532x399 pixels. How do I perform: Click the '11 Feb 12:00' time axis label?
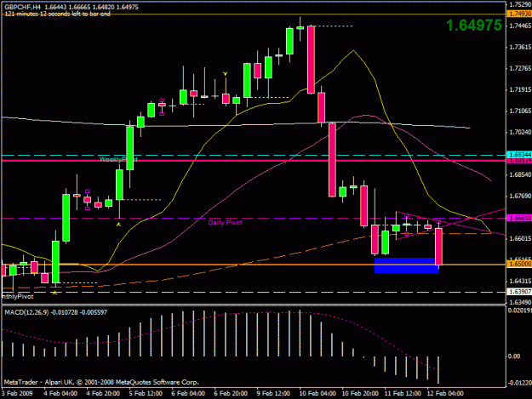403,394
